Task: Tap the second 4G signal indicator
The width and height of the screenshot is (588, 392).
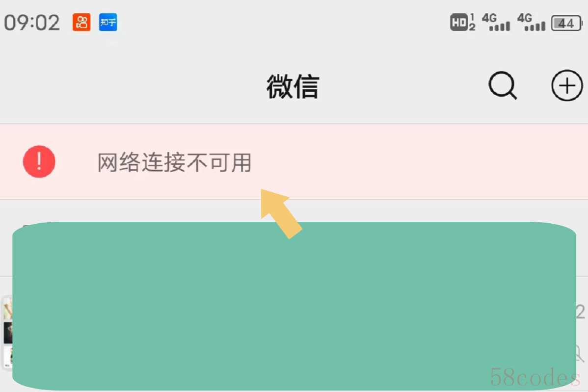Action: click(x=531, y=22)
